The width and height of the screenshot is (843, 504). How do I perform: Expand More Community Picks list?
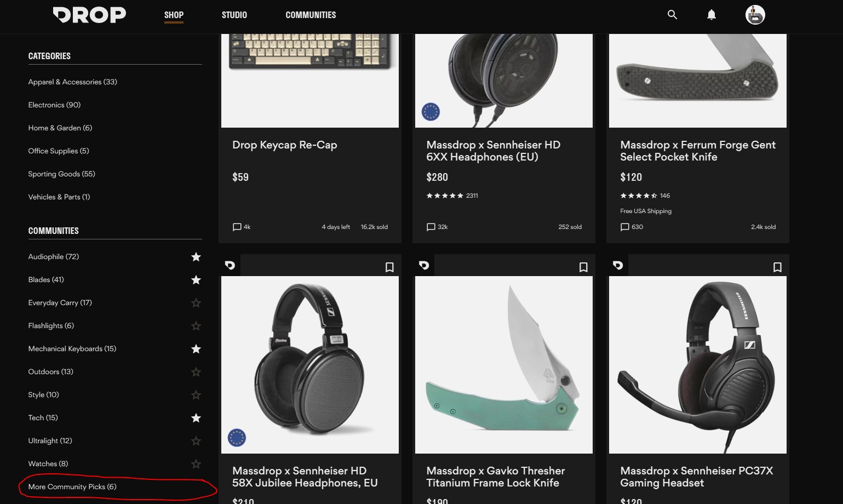(72, 486)
